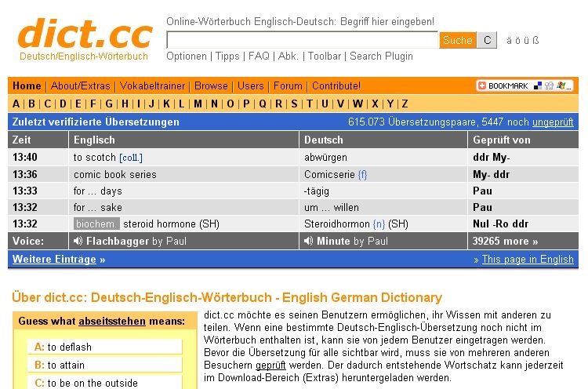Open the Toolbar link

pyautogui.click(x=325, y=56)
